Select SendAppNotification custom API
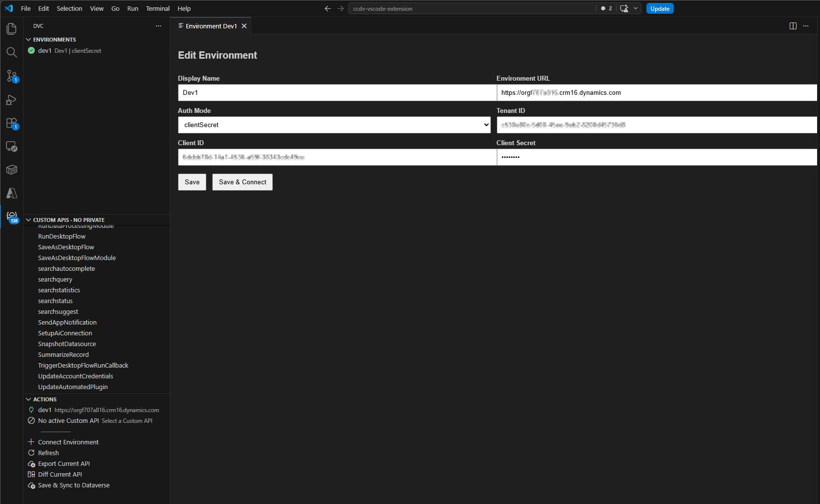This screenshot has width=820, height=504. 67,322
